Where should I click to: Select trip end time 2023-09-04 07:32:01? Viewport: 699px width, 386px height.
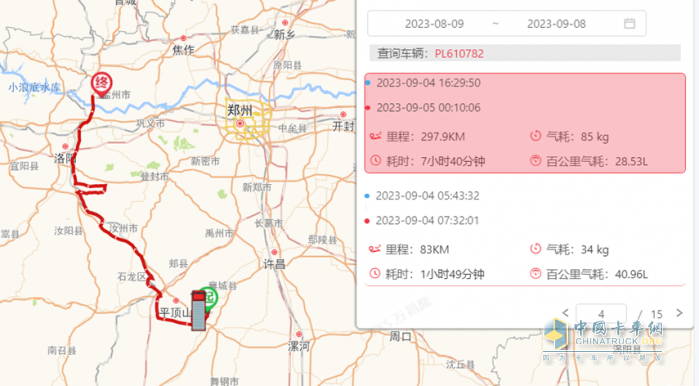(x=428, y=221)
